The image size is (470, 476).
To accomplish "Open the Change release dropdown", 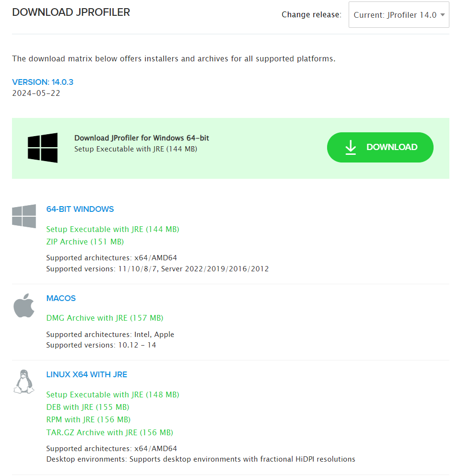I will (x=398, y=15).
